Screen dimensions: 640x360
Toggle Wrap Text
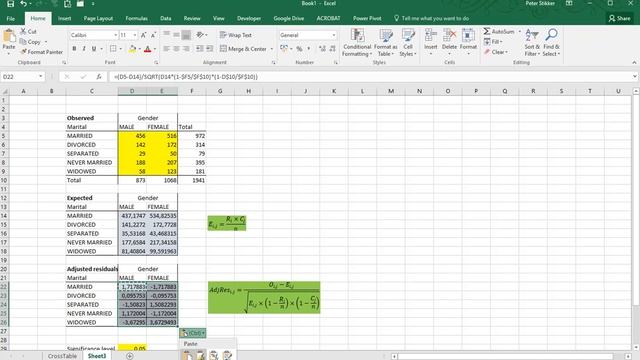[236, 35]
